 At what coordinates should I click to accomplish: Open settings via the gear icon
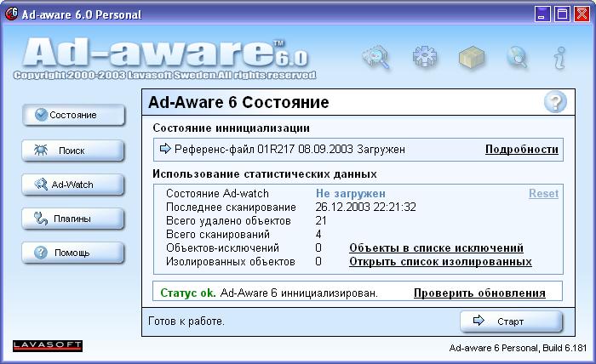(x=425, y=57)
